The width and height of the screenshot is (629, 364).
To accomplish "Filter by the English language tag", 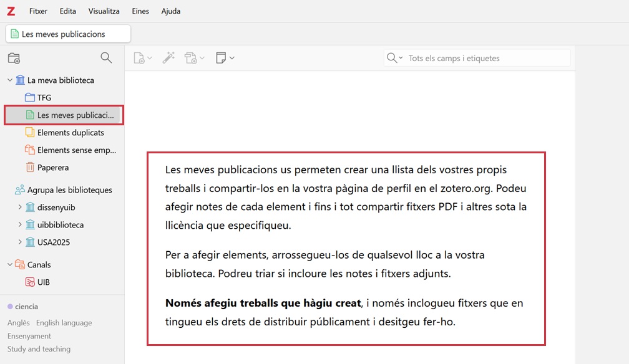I will point(64,323).
